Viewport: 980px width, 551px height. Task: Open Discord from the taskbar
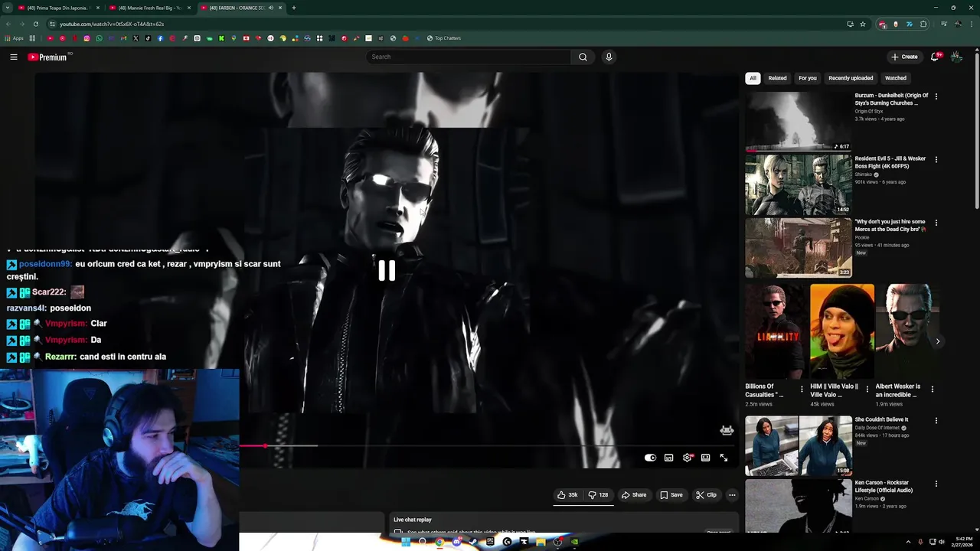point(456,542)
